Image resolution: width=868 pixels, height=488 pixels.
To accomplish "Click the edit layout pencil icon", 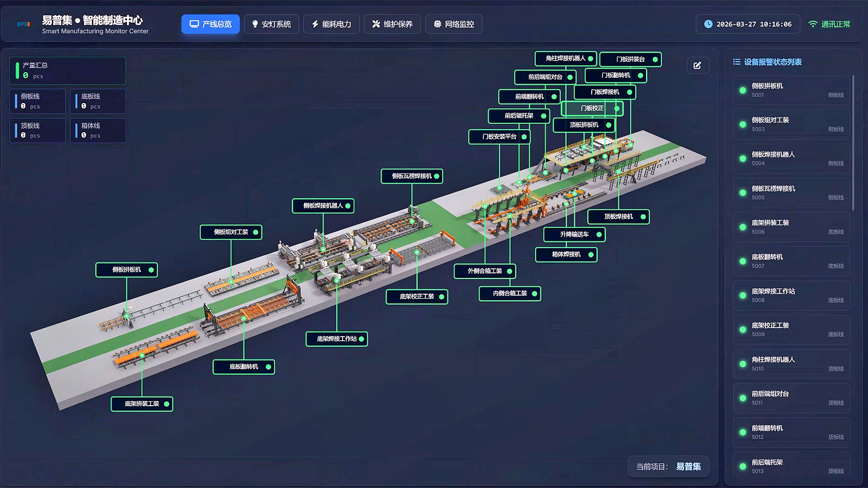I will tap(698, 66).
